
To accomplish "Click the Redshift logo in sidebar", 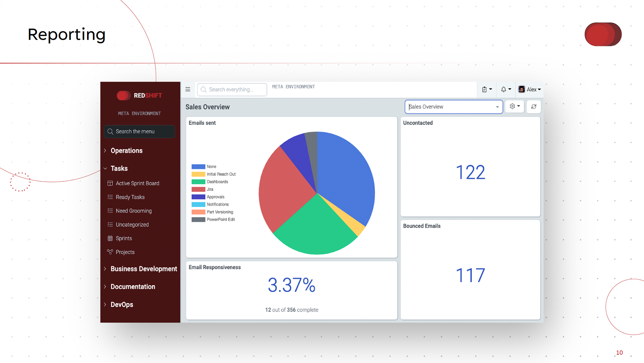I will pyautogui.click(x=140, y=95).
